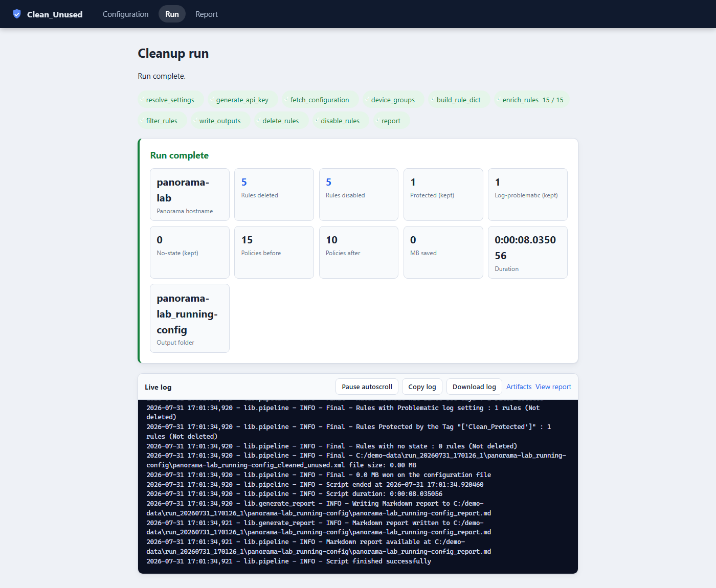Image resolution: width=716 pixels, height=588 pixels.
Task: Click the Clean_Unused app title
Action: [x=55, y=14]
